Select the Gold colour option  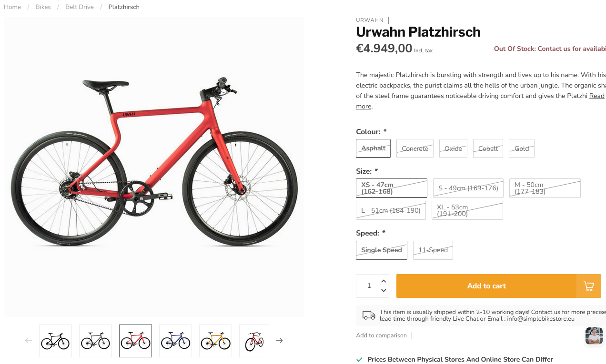521,148
